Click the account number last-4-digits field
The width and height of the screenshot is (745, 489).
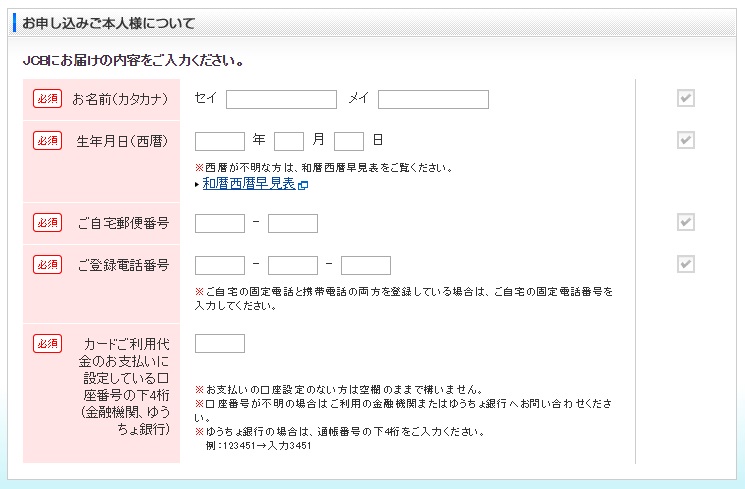click(x=220, y=344)
